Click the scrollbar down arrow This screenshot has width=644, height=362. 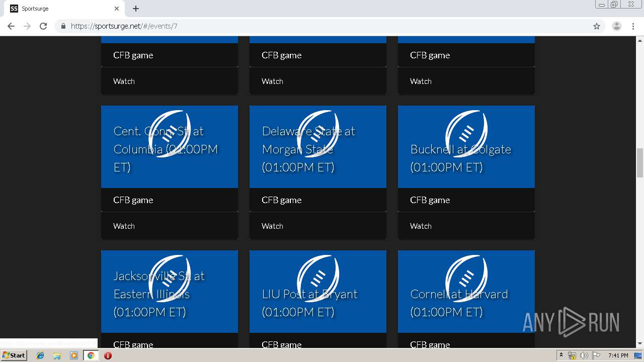pyautogui.click(x=640, y=344)
